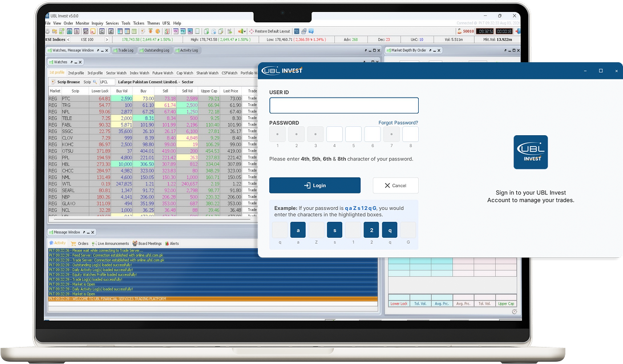Click the Forgot Password? link

(398, 123)
